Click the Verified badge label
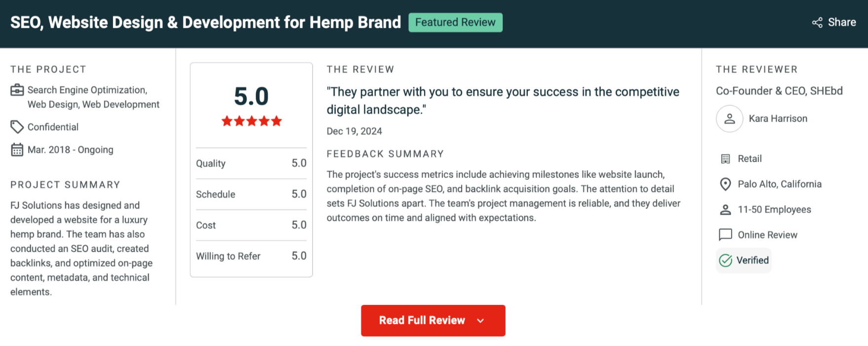 [x=752, y=260]
